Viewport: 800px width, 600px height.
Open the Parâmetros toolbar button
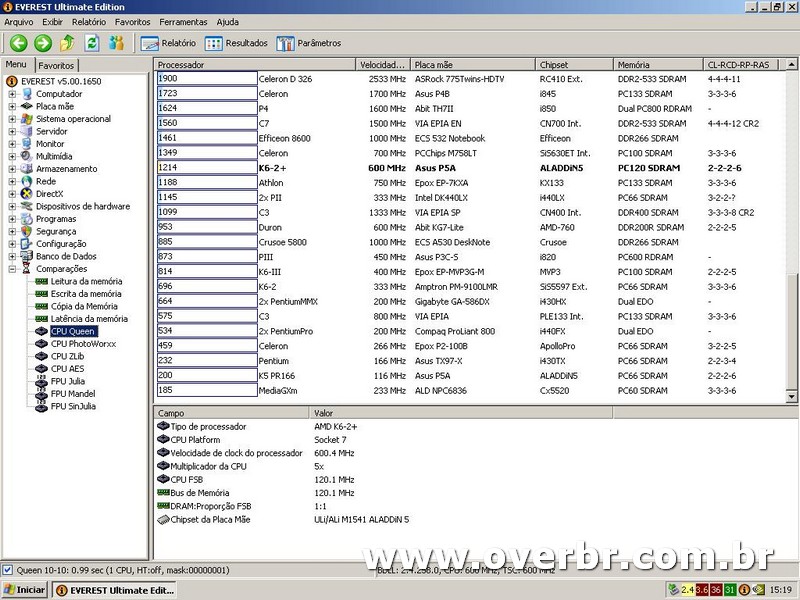[x=309, y=43]
